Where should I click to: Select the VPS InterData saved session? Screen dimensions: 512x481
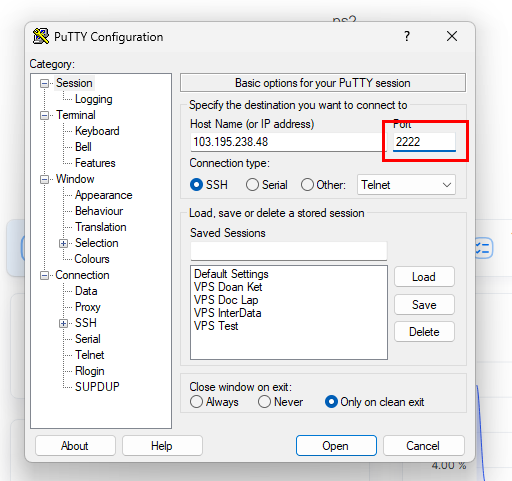[x=228, y=313]
